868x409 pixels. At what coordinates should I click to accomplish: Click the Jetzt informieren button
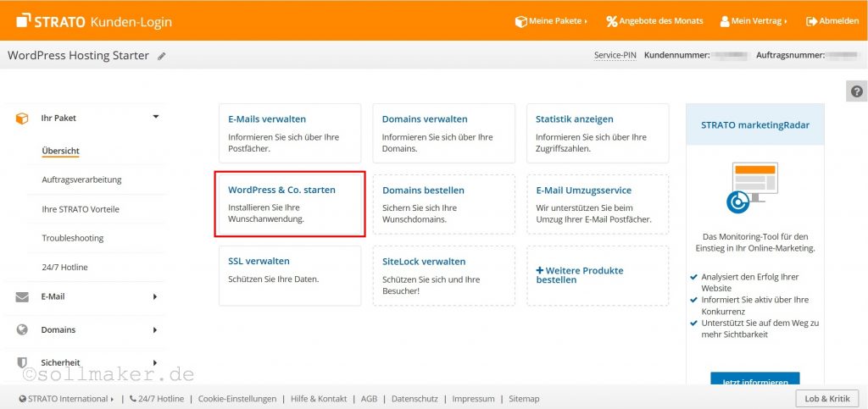click(755, 379)
